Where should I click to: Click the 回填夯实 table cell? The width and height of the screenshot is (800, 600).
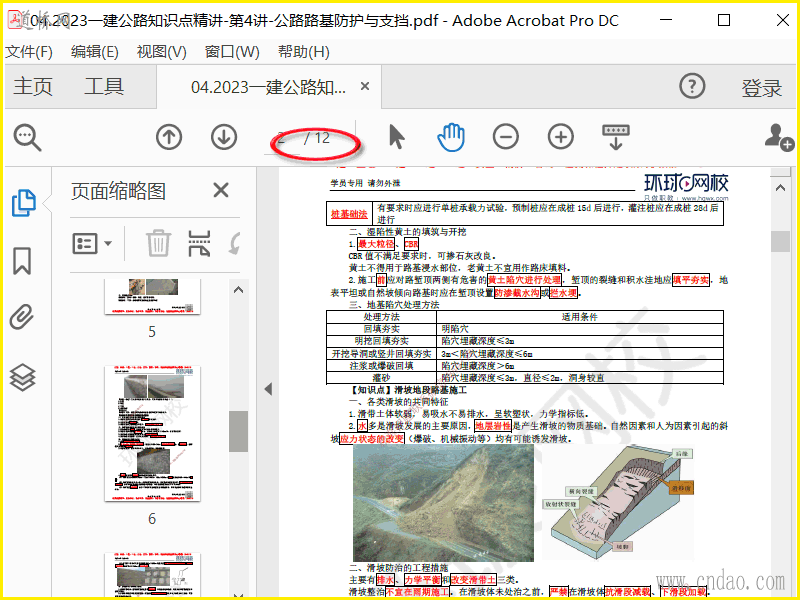(381, 329)
